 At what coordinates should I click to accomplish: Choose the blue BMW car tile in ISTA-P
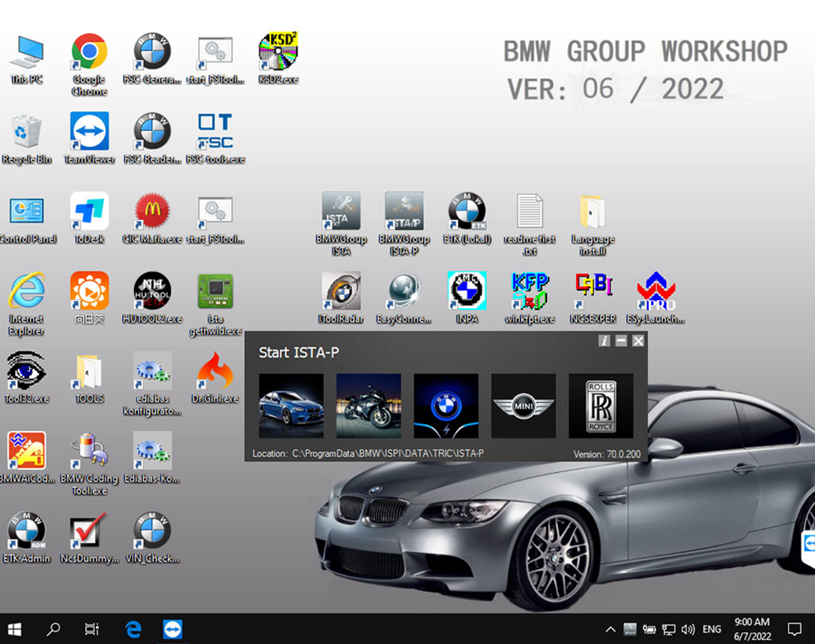[x=291, y=405]
